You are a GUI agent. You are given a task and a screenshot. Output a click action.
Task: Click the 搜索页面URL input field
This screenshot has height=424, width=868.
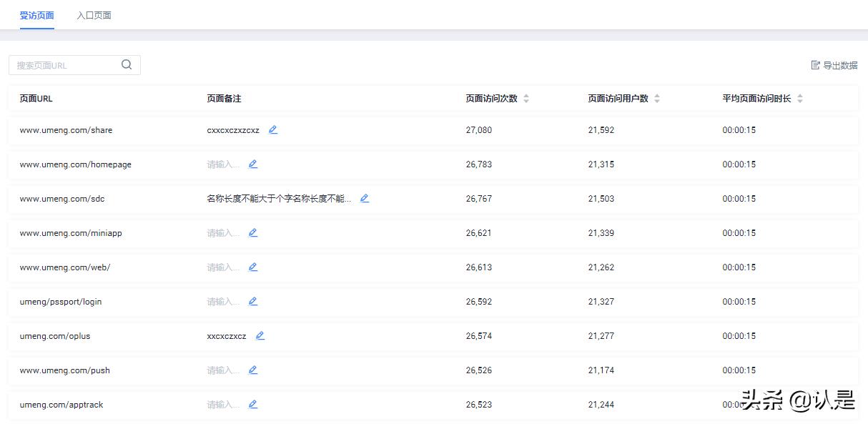click(x=64, y=64)
